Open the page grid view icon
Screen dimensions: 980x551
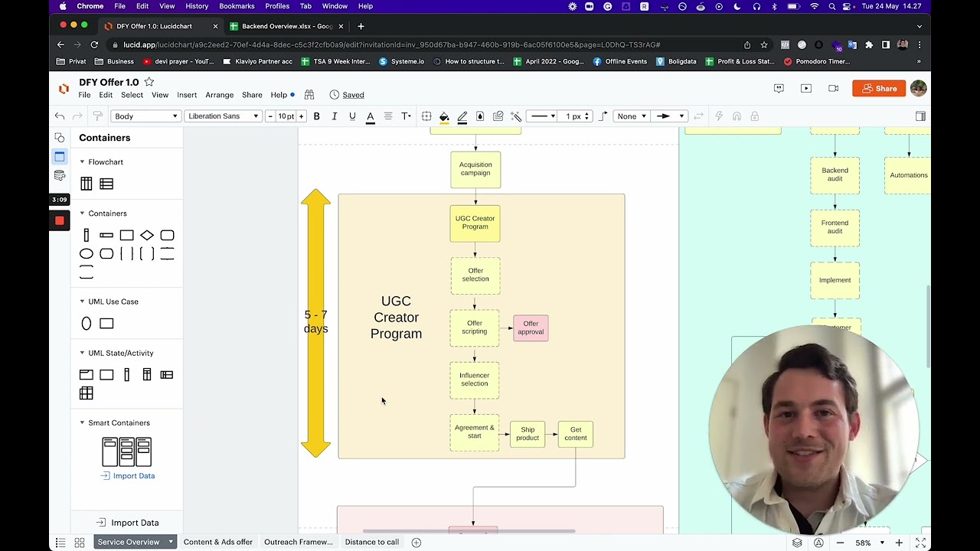(80, 543)
